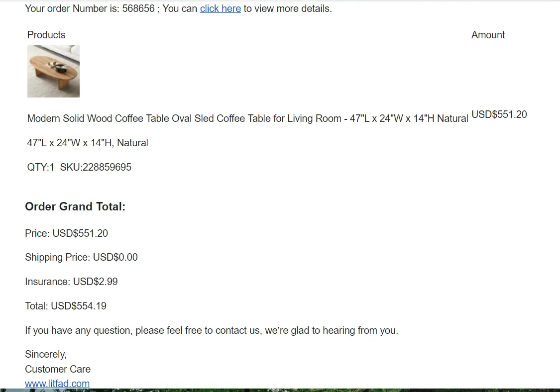Click the size and color variant line

pos(88,143)
